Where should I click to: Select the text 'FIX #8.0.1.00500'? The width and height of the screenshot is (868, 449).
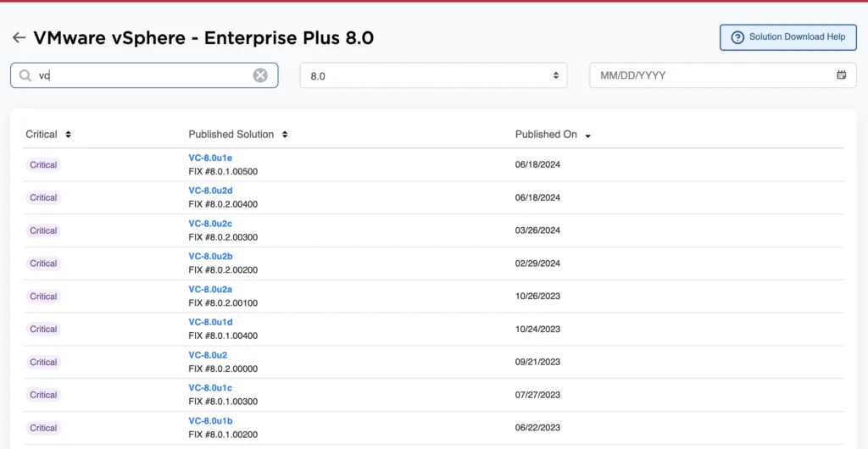[223, 171]
